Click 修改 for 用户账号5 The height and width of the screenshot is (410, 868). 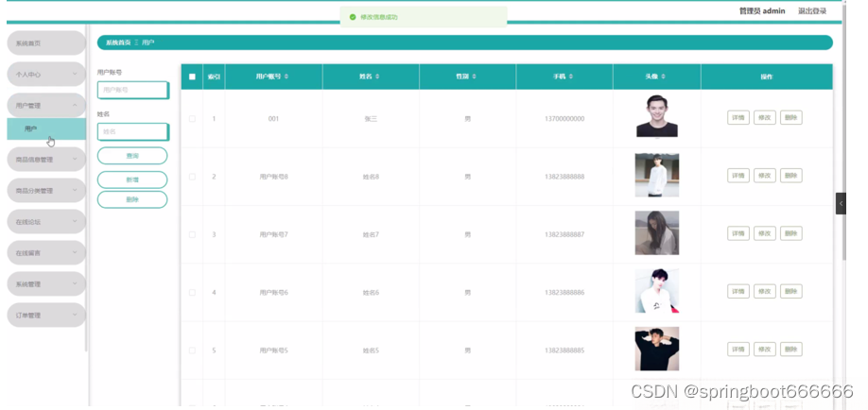tap(765, 350)
